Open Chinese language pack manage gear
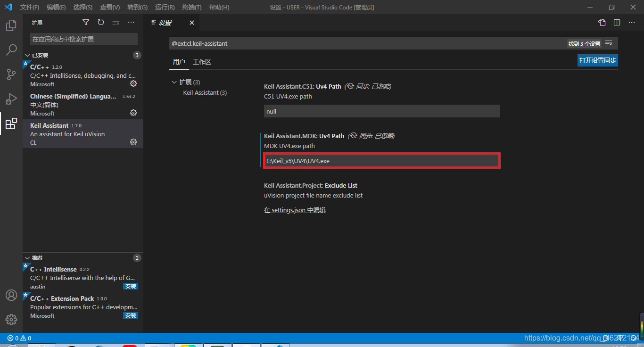644x347 pixels. click(133, 113)
